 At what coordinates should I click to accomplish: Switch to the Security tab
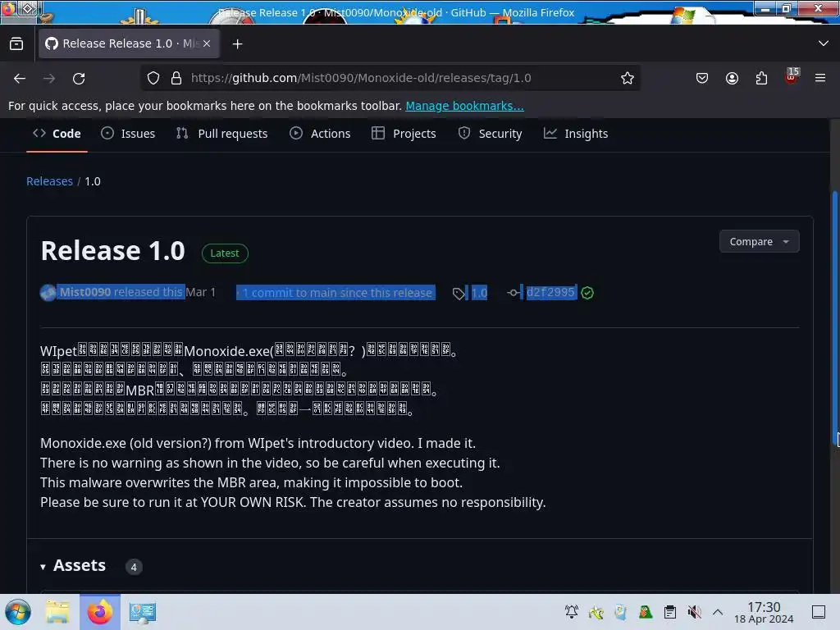pyautogui.click(x=490, y=134)
